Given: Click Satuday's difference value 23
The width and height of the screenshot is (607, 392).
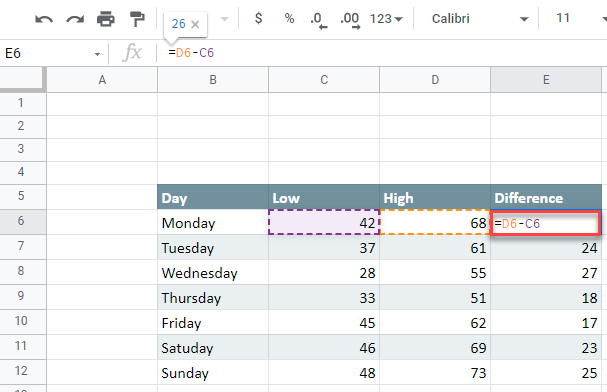Looking at the screenshot, I should click(546, 347).
